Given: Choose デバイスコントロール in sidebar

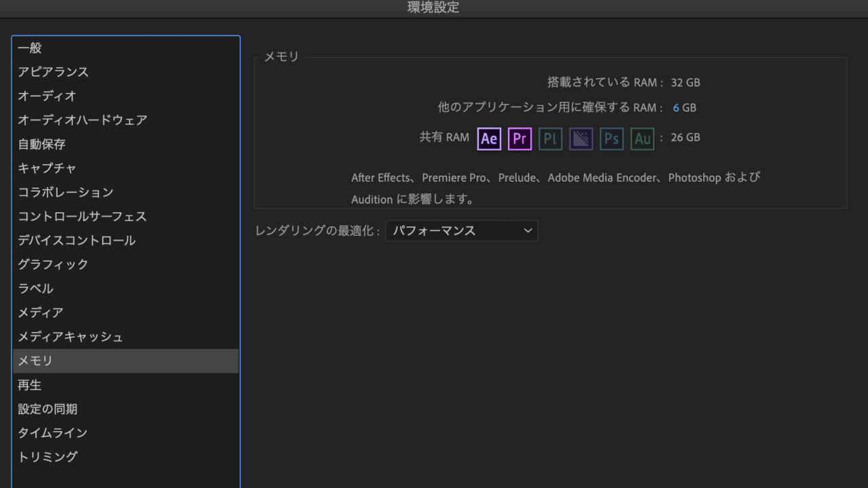Looking at the screenshot, I should [126, 241].
